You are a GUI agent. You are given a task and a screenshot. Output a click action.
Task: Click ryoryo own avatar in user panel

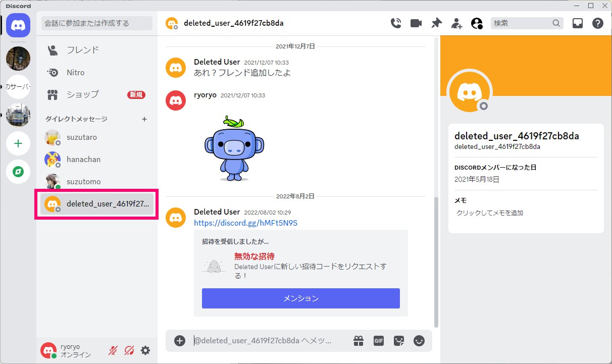point(48,350)
